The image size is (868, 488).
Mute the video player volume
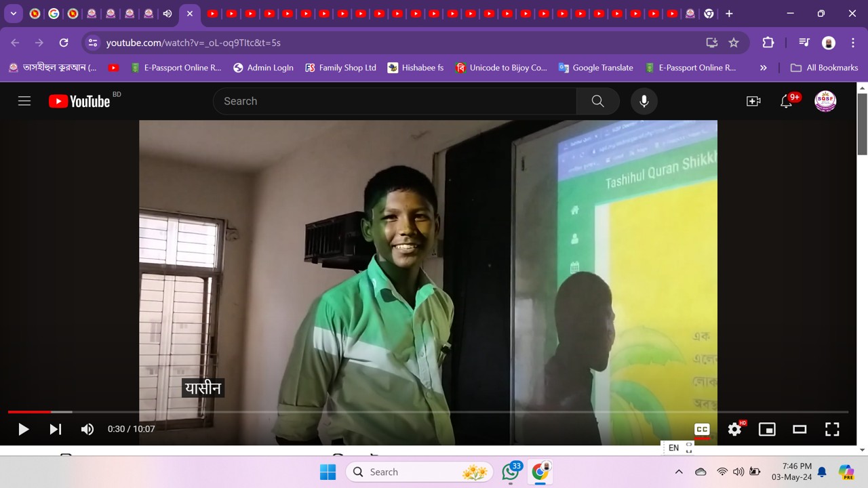[x=87, y=429]
